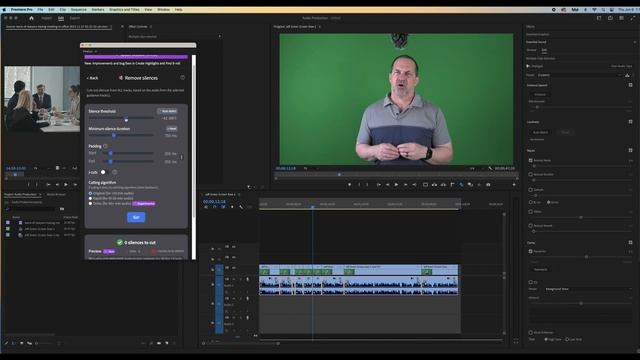Go Back in Remove silences panel
Image resolution: width=640 pixels, height=360 pixels.
[92, 78]
